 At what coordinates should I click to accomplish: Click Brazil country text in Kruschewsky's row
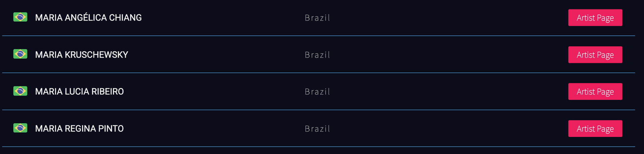[317, 55]
